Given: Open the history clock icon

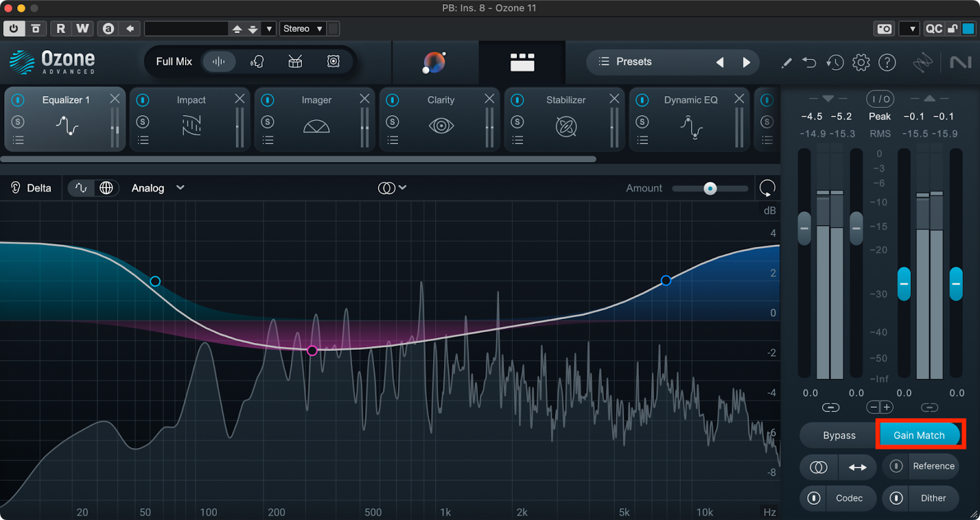Looking at the screenshot, I should pos(835,62).
